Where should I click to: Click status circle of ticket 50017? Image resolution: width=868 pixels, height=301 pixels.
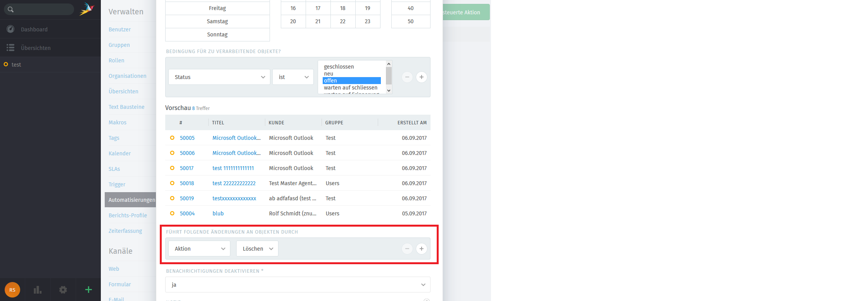[x=172, y=168]
